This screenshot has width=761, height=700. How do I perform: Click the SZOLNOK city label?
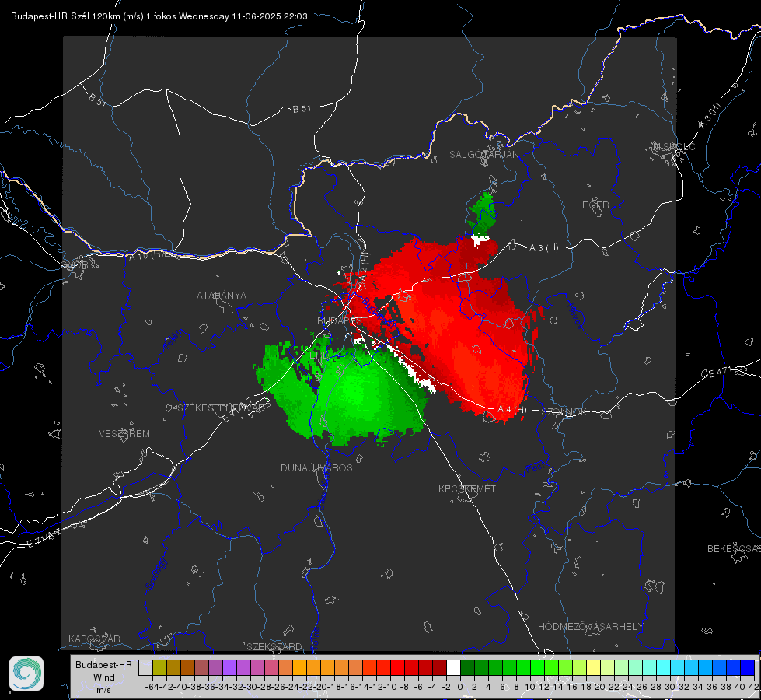pyautogui.click(x=565, y=412)
